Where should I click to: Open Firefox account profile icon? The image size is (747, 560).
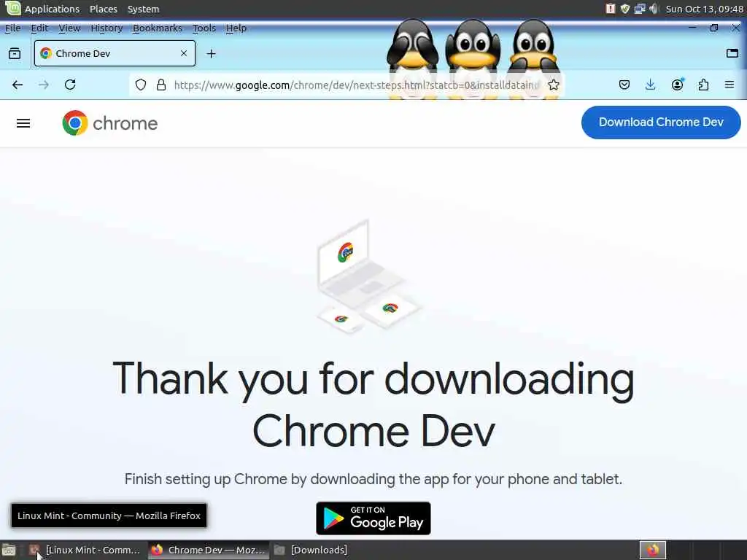pos(677,85)
